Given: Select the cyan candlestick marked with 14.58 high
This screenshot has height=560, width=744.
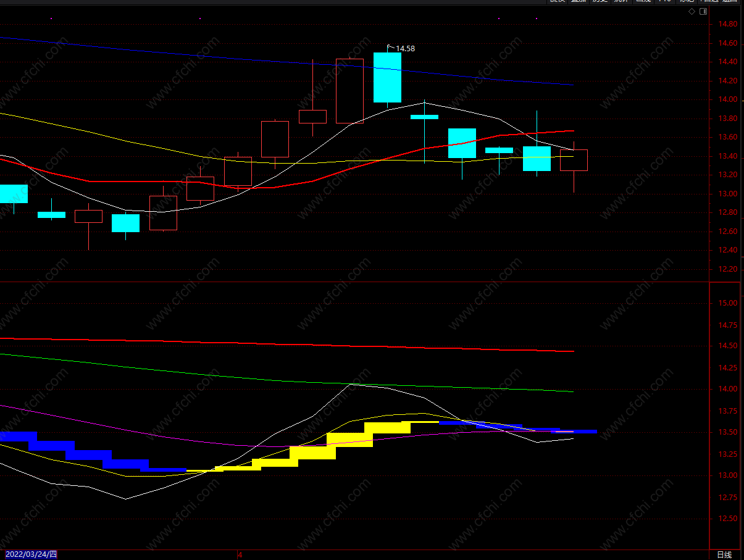Looking at the screenshot, I should point(387,77).
